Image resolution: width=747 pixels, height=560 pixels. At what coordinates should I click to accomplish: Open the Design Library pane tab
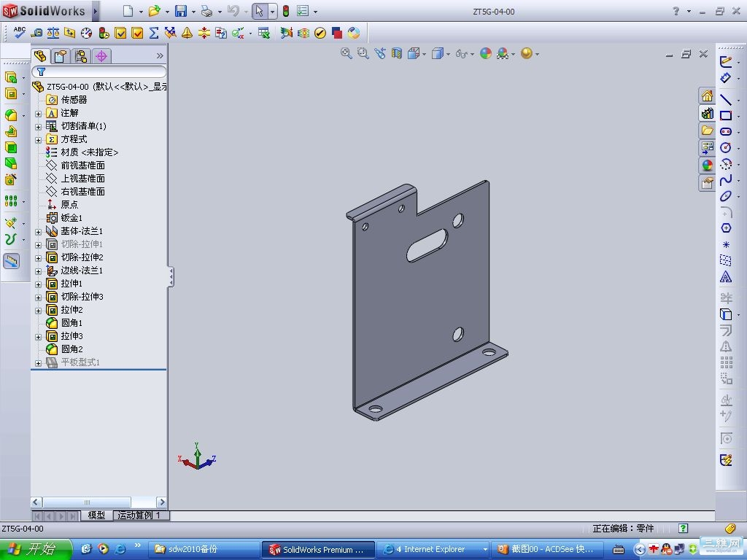point(707,113)
